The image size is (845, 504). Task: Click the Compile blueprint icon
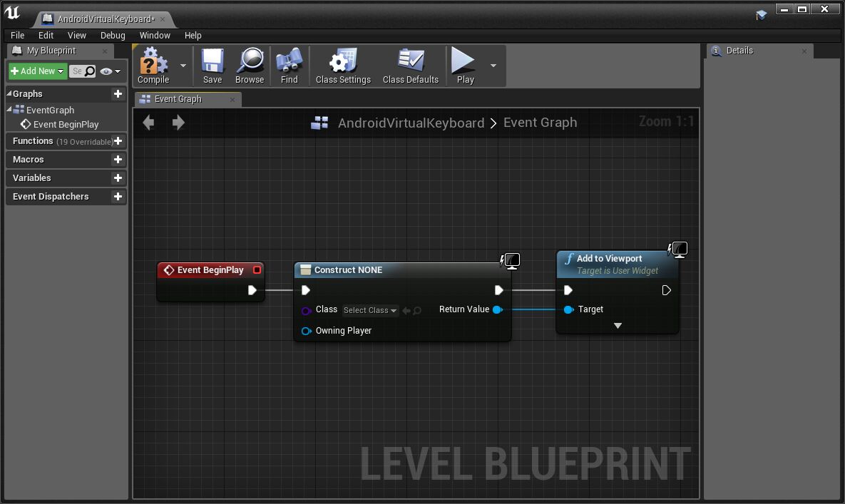(x=153, y=66)
